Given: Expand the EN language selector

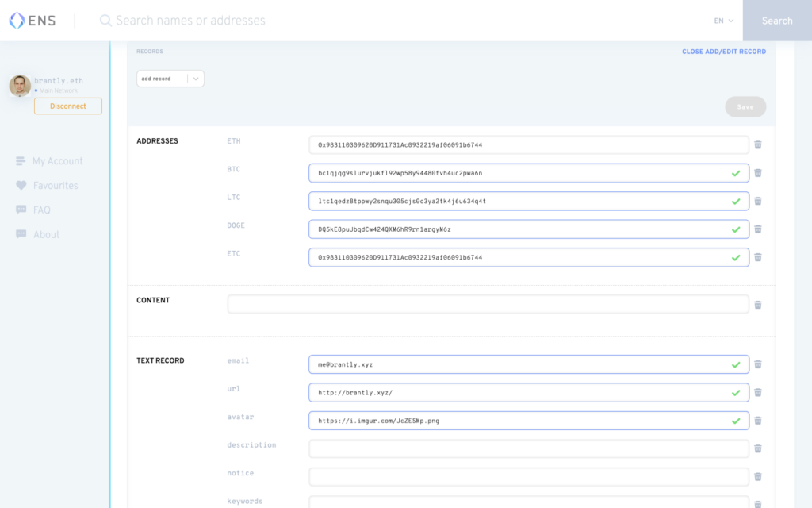Looking at the screenshot, I should pyautogui.click(x=723, y=21).
